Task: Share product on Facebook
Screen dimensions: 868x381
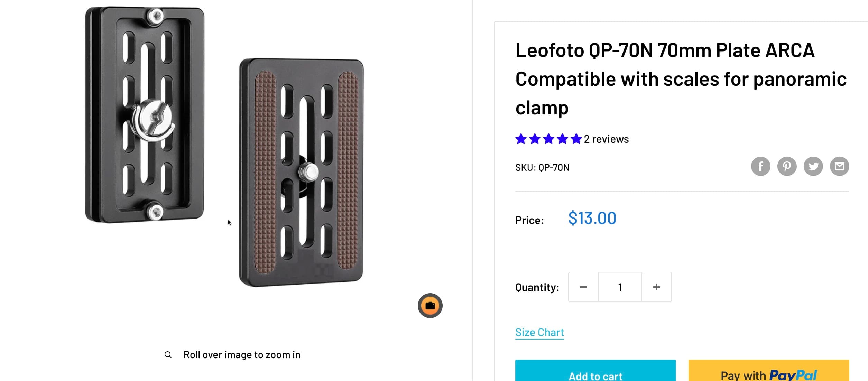Action: 760,166
